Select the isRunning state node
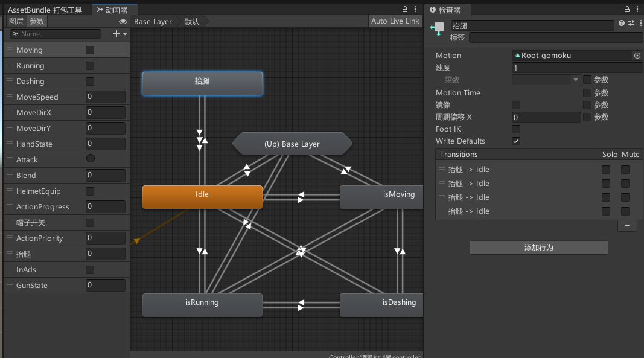Viewport: 644px width, 358px height. (202, 305)
